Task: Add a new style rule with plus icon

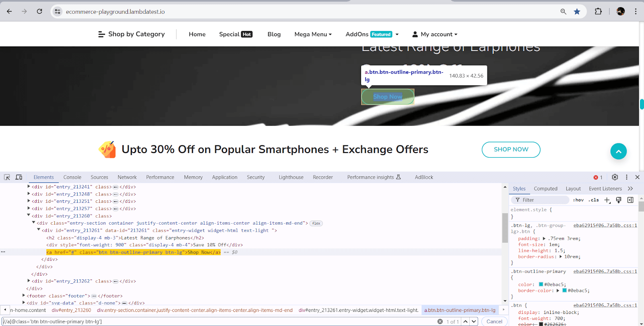Action: pyautogui.click(x=607, y=200)
